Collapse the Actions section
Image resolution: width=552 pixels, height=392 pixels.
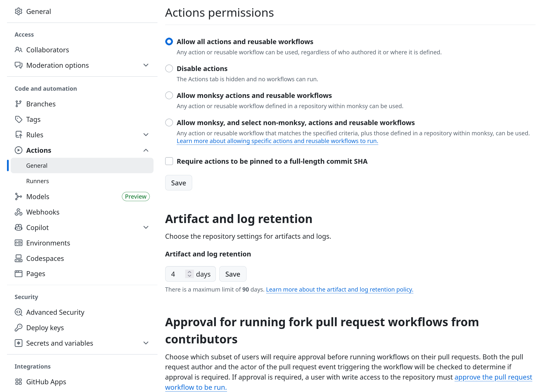click(146, 150)
